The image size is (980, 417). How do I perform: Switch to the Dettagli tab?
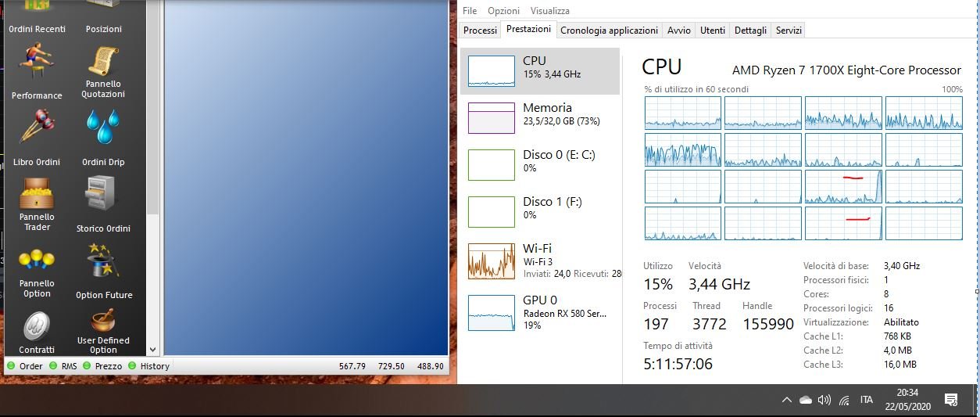point(750,31)
